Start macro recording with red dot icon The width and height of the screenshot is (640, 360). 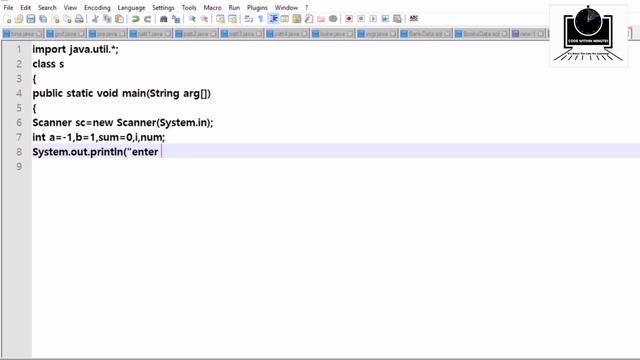tap(349, 19)
